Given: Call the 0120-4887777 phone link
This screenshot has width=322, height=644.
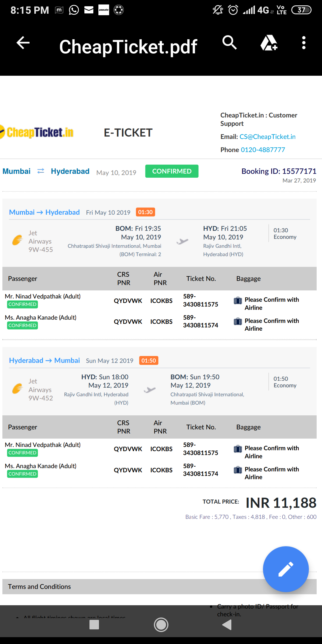Looking at the screenshot, I should (263, 150).
